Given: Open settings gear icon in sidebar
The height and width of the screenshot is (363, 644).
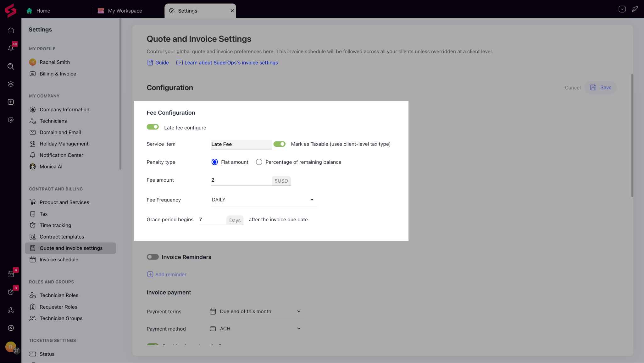Looking at the screenshot, I should [11, 120].
